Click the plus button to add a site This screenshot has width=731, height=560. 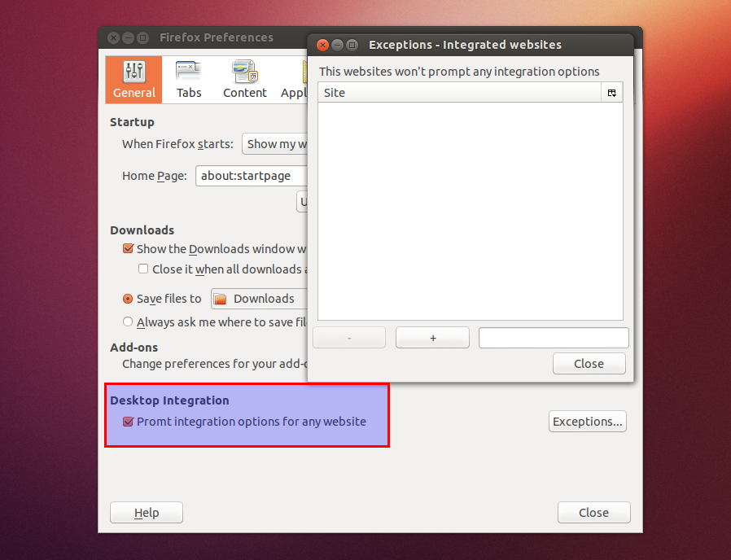(432, 338)
